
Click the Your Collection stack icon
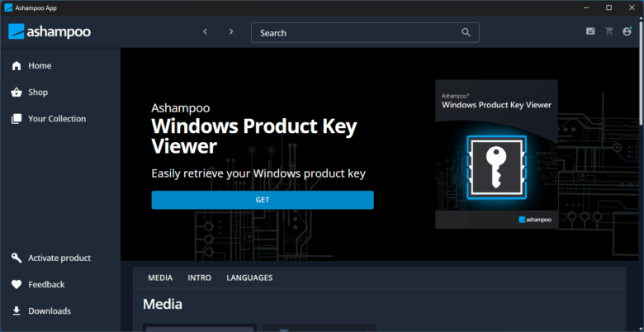tap(17, 119)
